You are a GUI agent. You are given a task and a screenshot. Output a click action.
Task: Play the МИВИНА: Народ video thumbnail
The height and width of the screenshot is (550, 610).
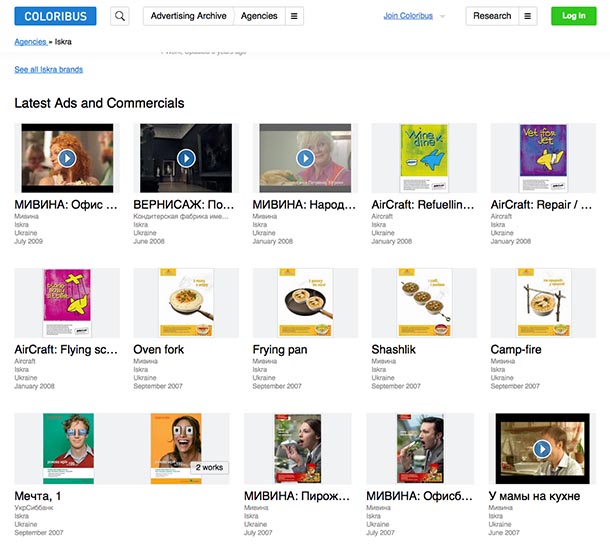click(305, 157)
